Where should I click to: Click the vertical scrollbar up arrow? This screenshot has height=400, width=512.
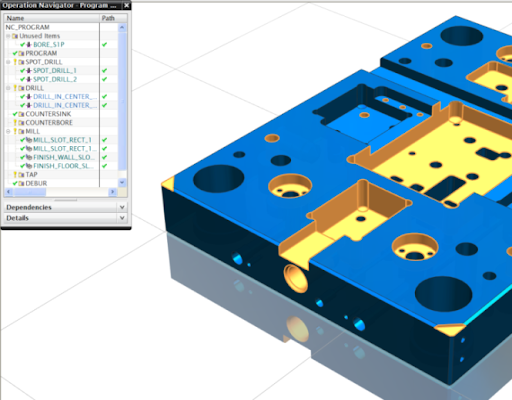point(122,27)
